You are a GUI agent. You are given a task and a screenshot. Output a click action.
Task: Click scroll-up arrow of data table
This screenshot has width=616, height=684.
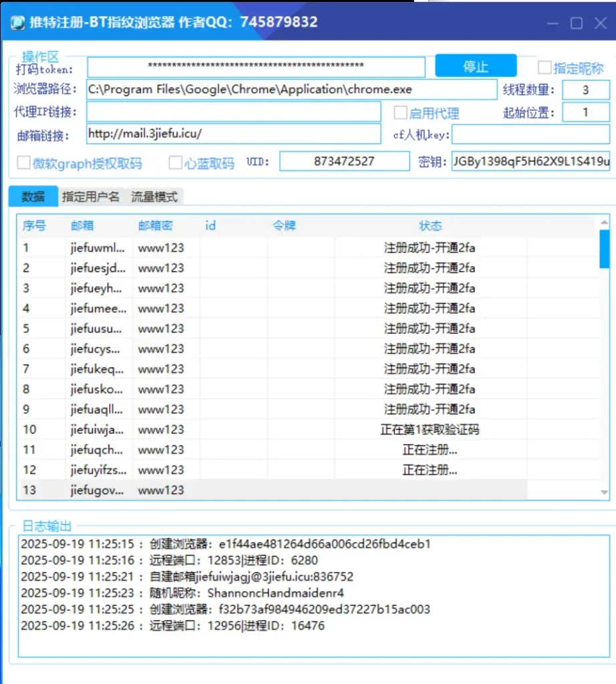604,222
